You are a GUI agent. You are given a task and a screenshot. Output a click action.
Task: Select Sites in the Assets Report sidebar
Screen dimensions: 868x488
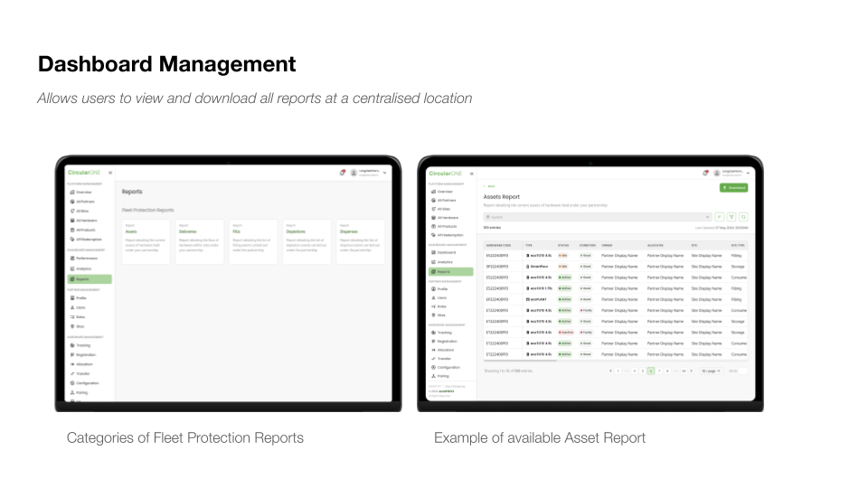[x=439, y=314]
